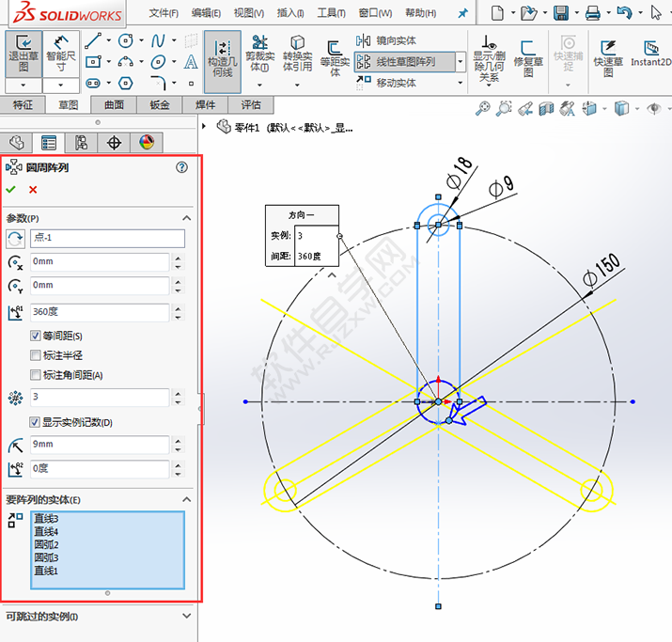Viewport: 672px width, 642px height.
Task: Toggle Instant2D icon
Action: [x=651, y=54]
